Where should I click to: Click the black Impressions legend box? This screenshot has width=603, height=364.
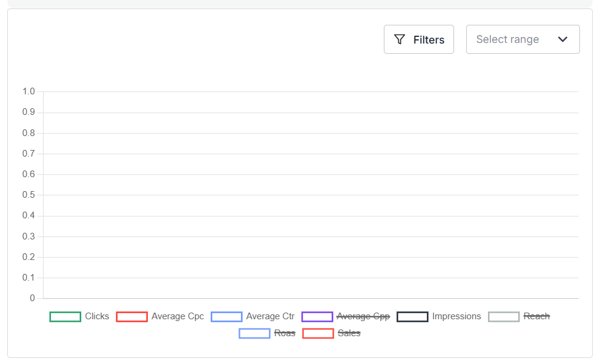pos(412,316)
